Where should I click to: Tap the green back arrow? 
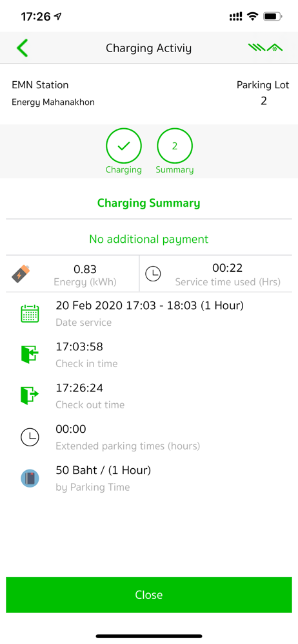22,48
